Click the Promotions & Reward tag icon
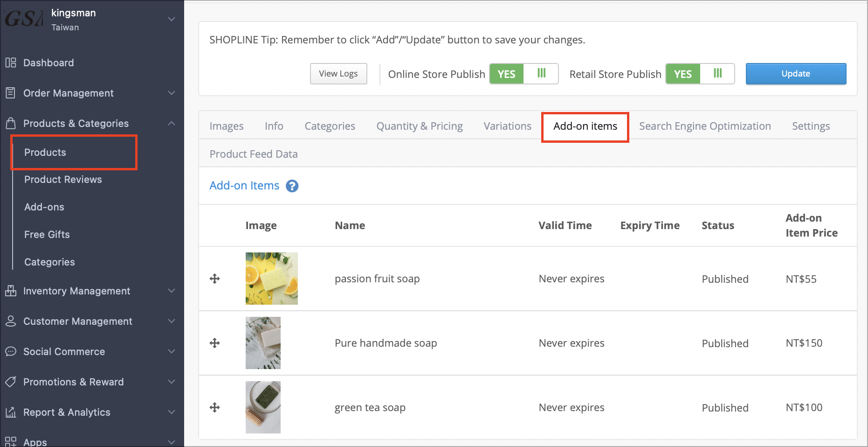Image resolution: width=868 pixels, height=447 pixels. (x=11, y=382)
